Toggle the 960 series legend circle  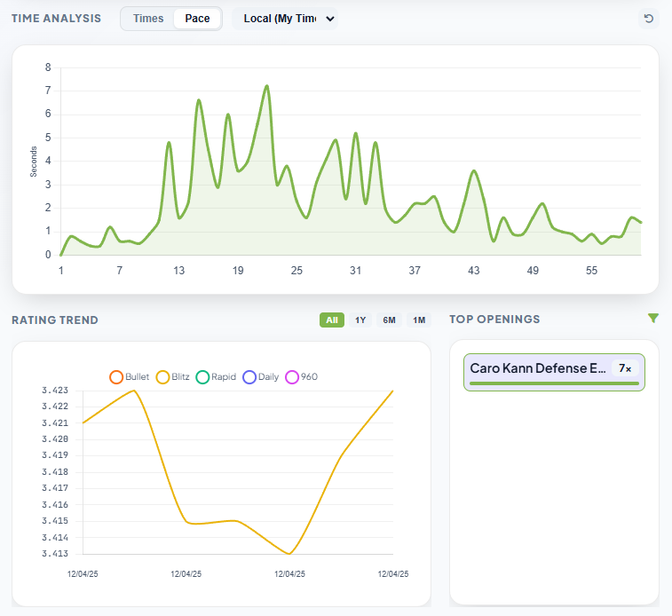pyautogui.click(x=292, y=377)
